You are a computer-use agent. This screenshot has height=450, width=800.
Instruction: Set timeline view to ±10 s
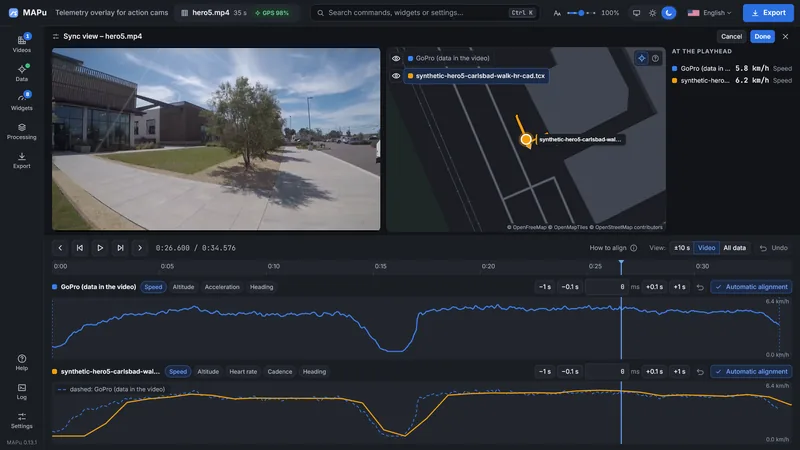tap(682, 248)
